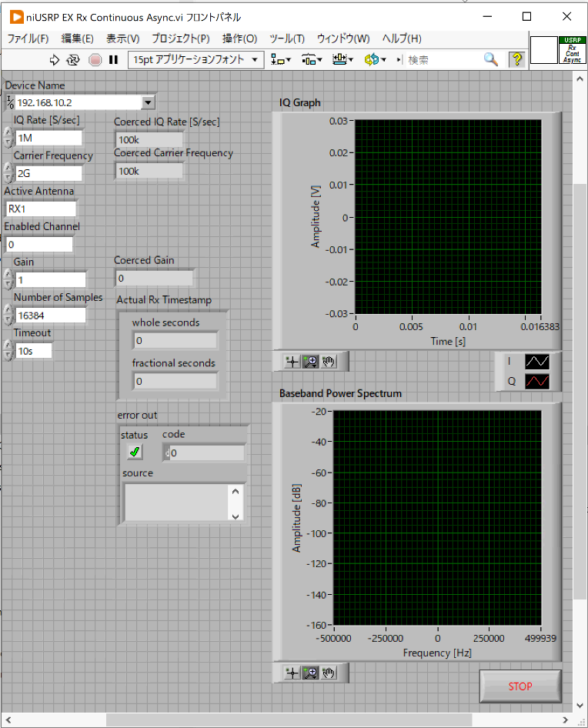Select IQ Graph zoom tool
The height and width of the screenshot is (728, 588).
click(x=310, y=362)
